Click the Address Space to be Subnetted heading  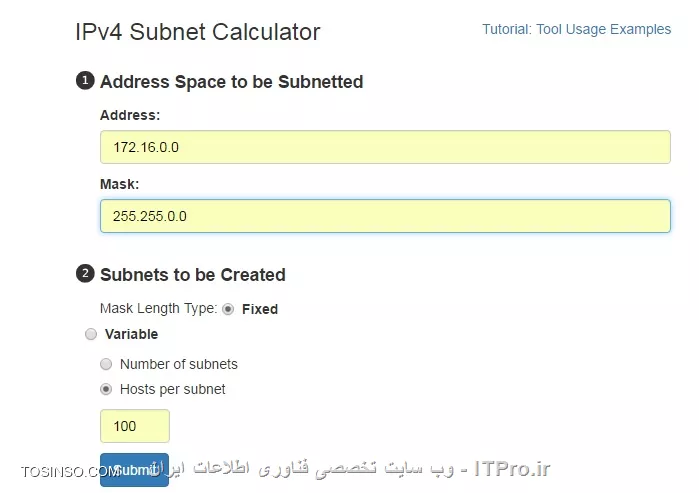[x=231, y=82]
